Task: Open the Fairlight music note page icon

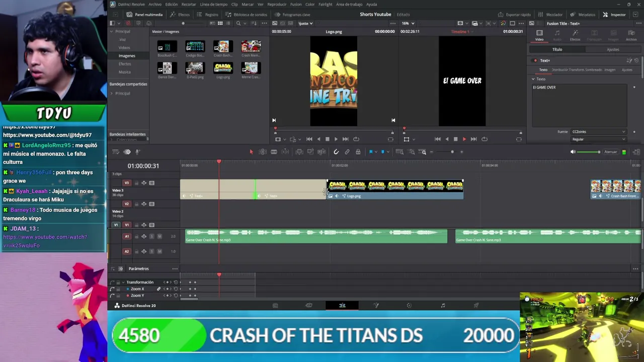Action: (443, 305)
